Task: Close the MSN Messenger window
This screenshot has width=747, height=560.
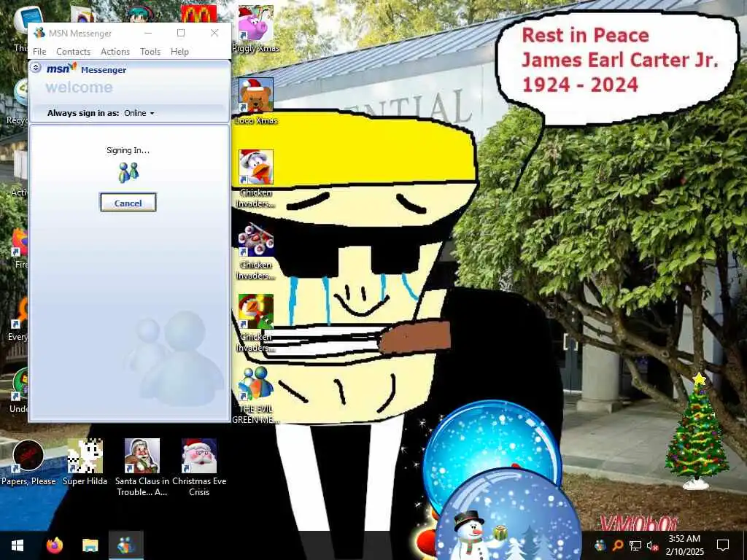Action: click(214, 33)
